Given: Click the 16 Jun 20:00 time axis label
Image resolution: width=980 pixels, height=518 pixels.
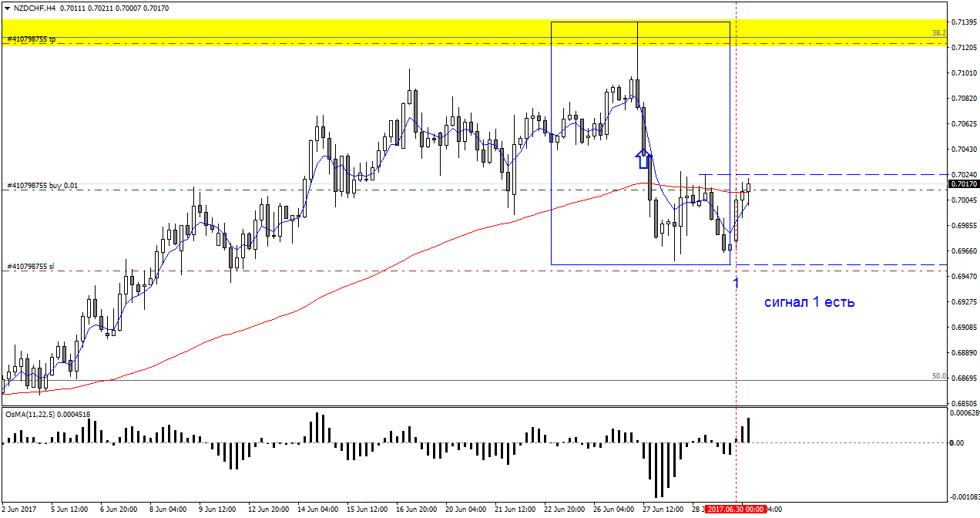Looking at the screenshot, I should tap(417, 510).
